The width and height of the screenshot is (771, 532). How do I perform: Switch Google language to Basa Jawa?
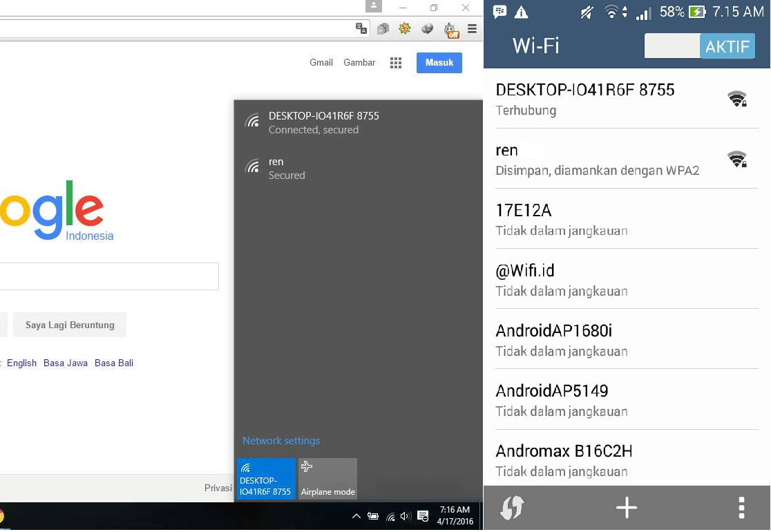coord(66,363)
